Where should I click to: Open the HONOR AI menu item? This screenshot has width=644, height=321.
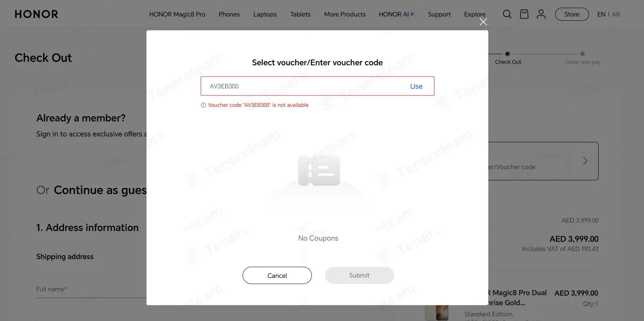click(x=396, y=14)
